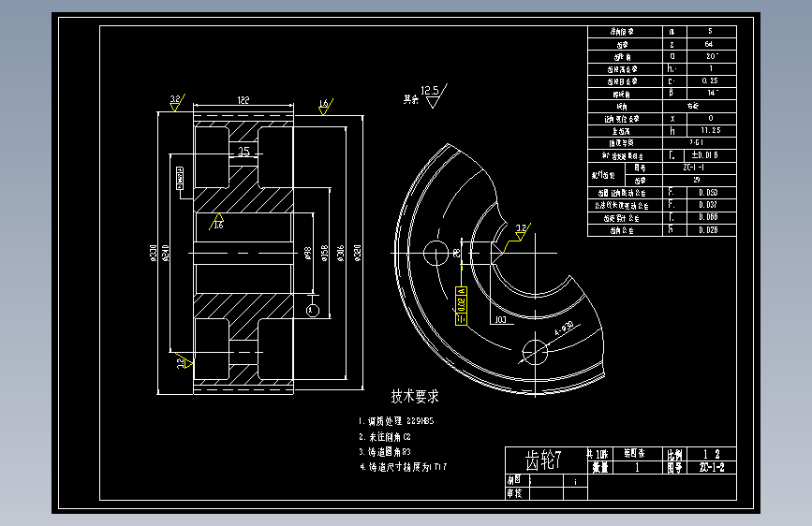Select the 35 web thickness dimension
This screenshot has width=812, height=526.
tap(244, 151)
